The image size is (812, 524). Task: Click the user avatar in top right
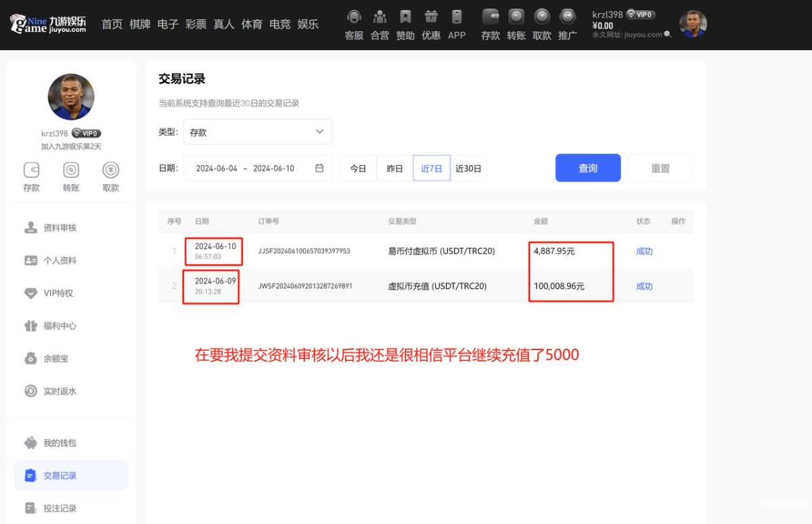(693, 24)
